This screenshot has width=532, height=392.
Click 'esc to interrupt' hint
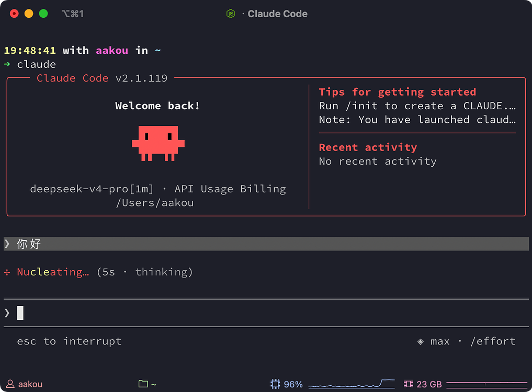pyautogui.click(x=69, y=341)
